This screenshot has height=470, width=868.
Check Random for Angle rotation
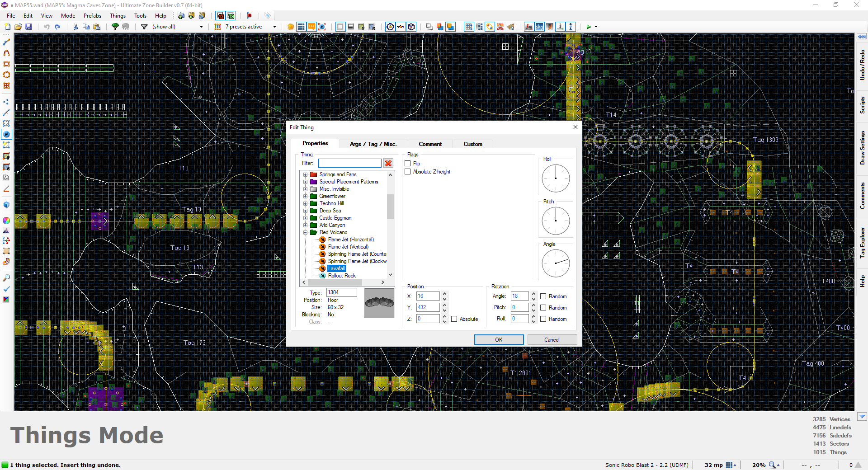543,296
